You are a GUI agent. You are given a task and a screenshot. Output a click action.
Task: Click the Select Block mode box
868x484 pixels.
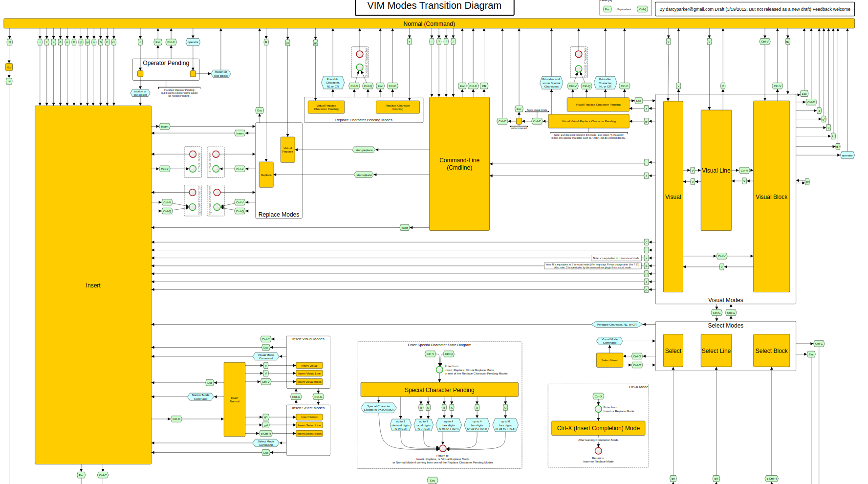pos(771,351)
